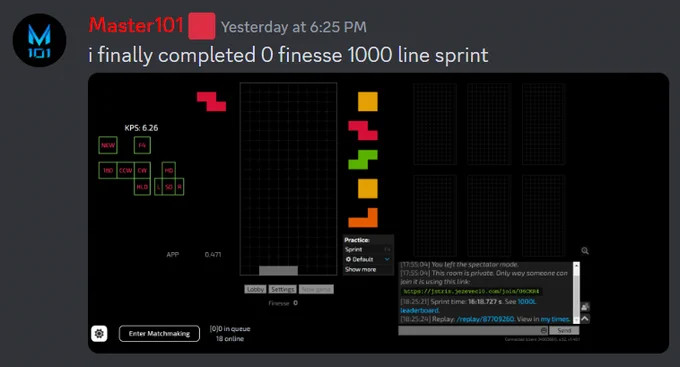Open the Lobby button below the board
Image resolution: width=680 pixels, height=367 pixels.
(x=255, y=289)
